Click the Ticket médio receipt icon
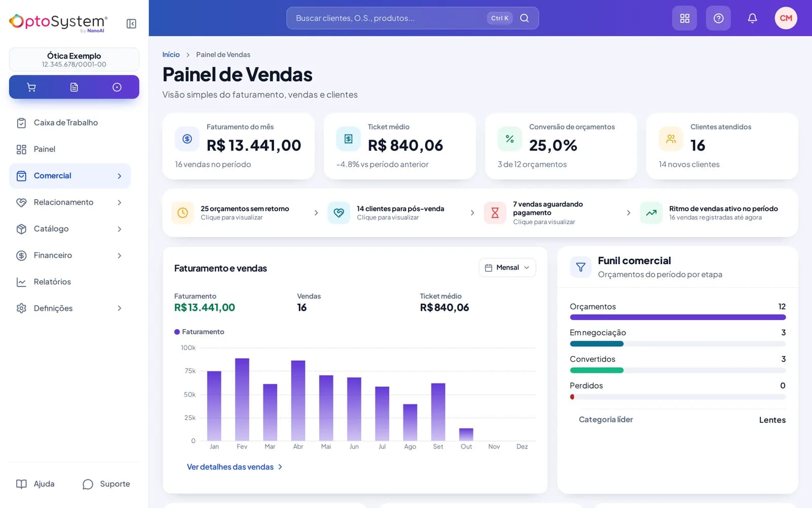 [349, 139]
